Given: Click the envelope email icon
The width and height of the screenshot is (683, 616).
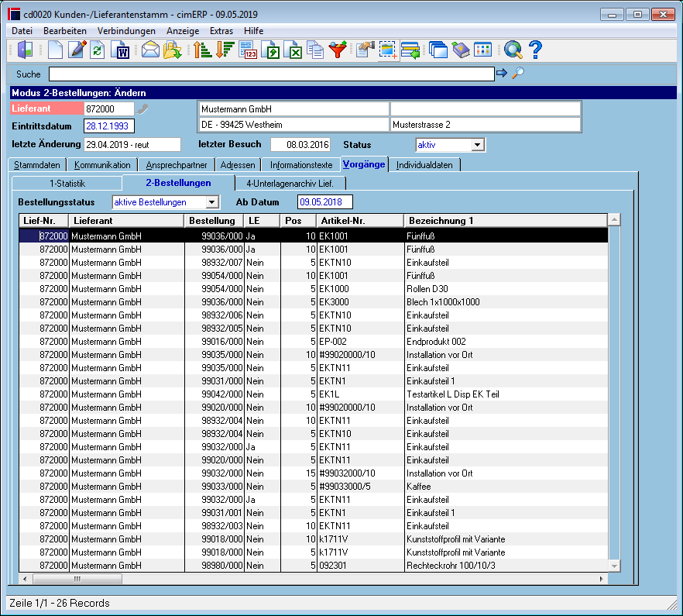Looking at the screenshot, I should coord(150,50).
